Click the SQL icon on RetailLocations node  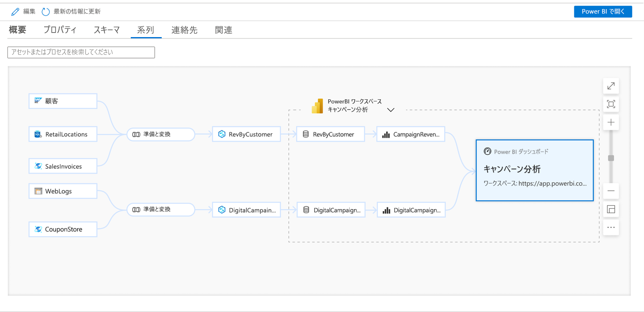coord(38,134)
